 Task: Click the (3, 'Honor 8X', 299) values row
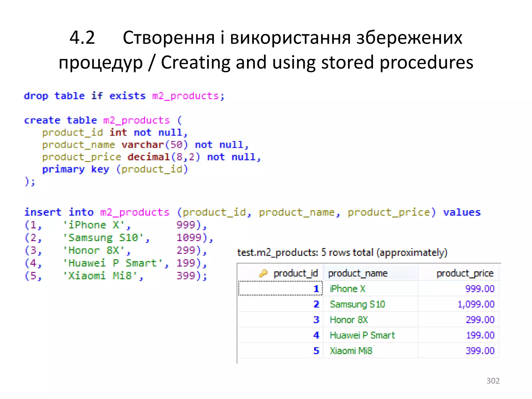click(x=116, y=250)
